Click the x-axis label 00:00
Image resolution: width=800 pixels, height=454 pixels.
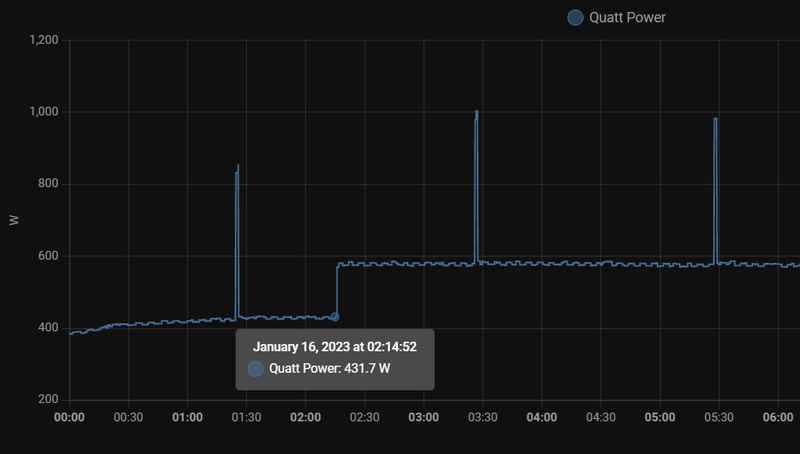pos(69,417)
